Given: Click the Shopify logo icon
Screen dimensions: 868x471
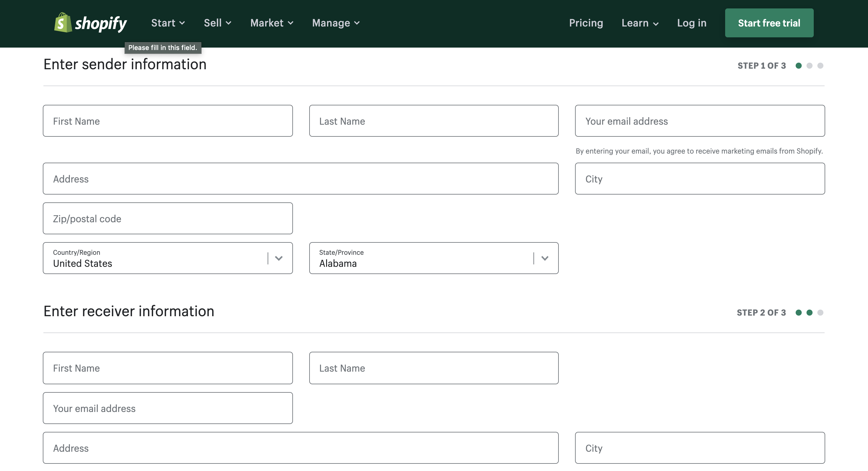Looking at the screenshot, I should pyautogui.click(x=63, y=23).
